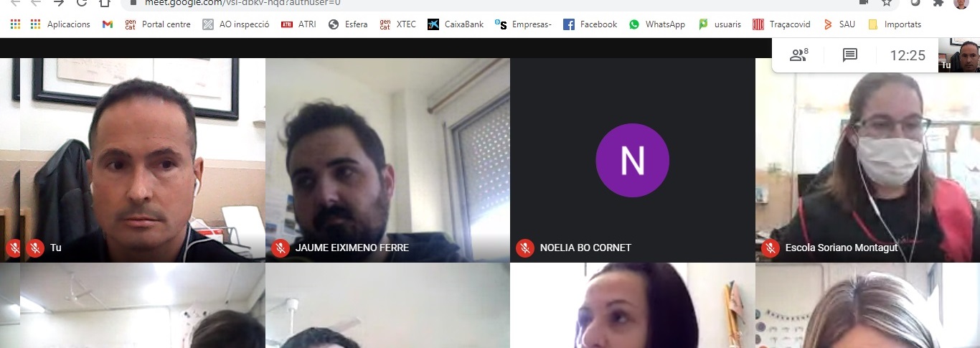Open the participants list icon

pos(798,55)
